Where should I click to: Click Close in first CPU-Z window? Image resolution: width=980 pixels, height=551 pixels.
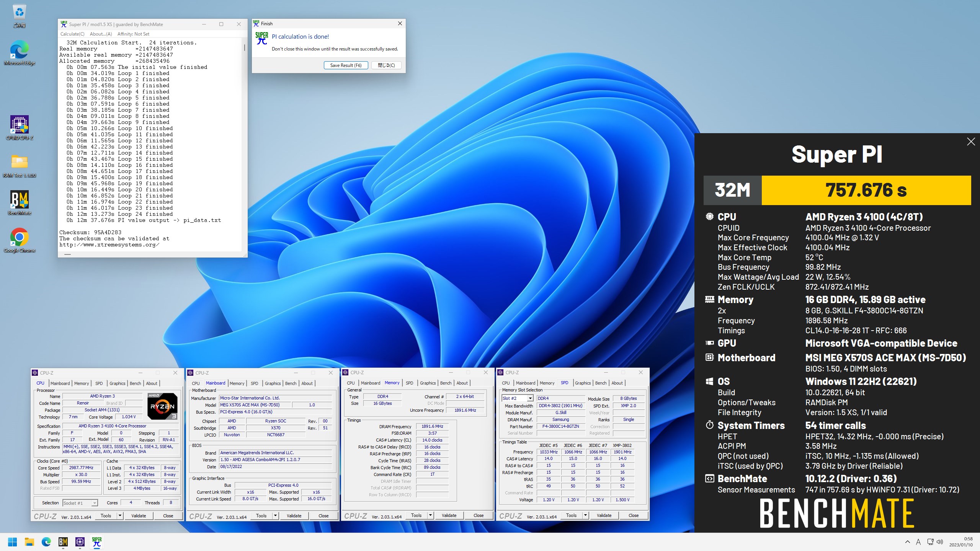tap(168, 516)
